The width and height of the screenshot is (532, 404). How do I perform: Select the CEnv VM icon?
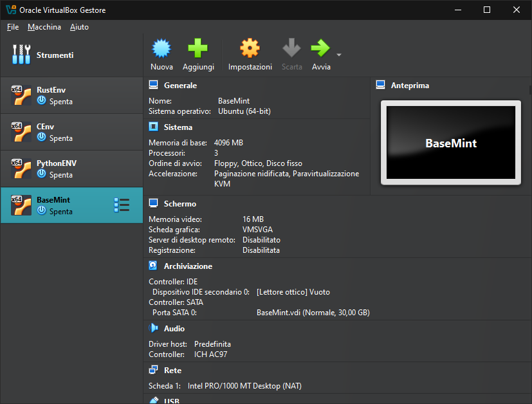coord(21,132)
